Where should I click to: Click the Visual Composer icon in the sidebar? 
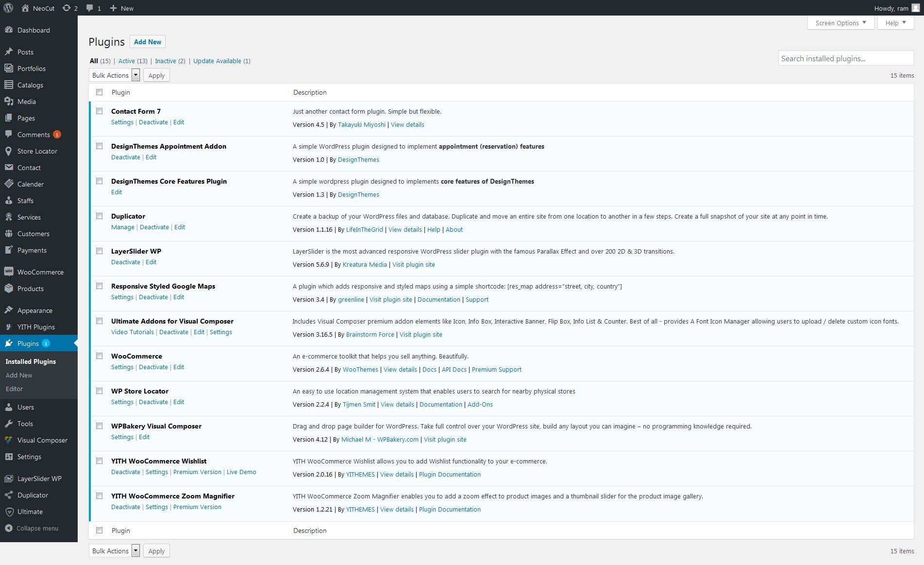pyautogui.click(x=8, y=440)
